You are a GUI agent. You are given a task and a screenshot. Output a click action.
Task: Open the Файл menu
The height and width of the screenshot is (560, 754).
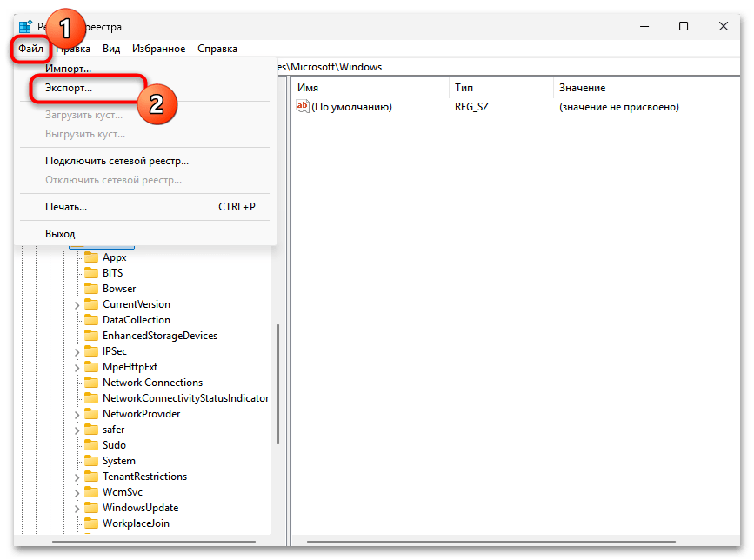[30, 49]
